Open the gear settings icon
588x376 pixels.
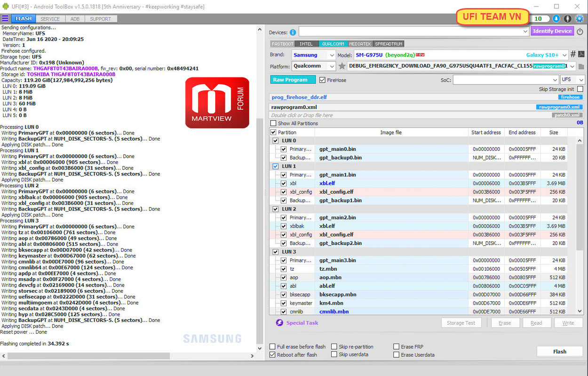(x=580, y=19)
